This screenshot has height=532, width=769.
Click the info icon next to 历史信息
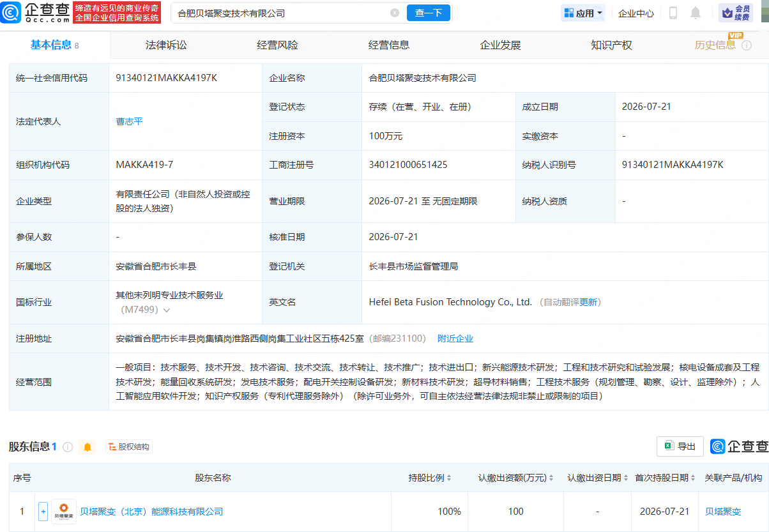tap(746, 46)
